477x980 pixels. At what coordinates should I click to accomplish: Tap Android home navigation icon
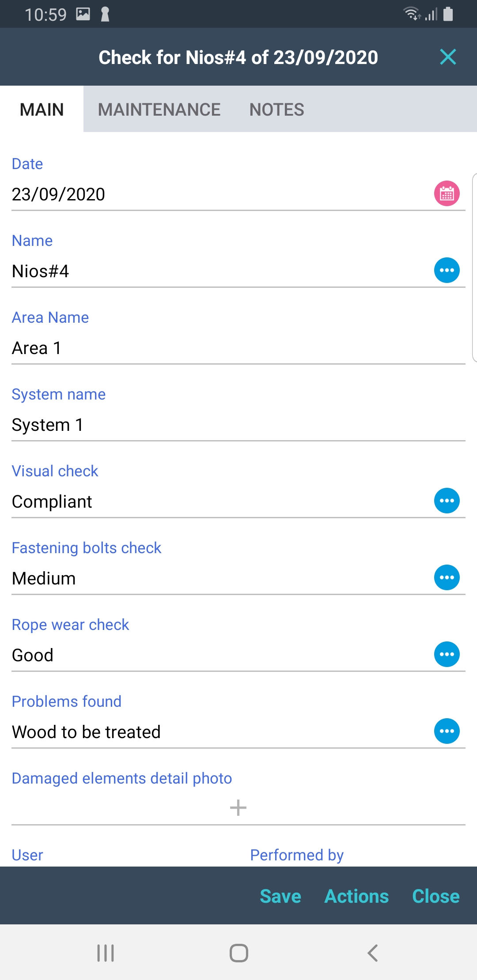tap(238, 953)
